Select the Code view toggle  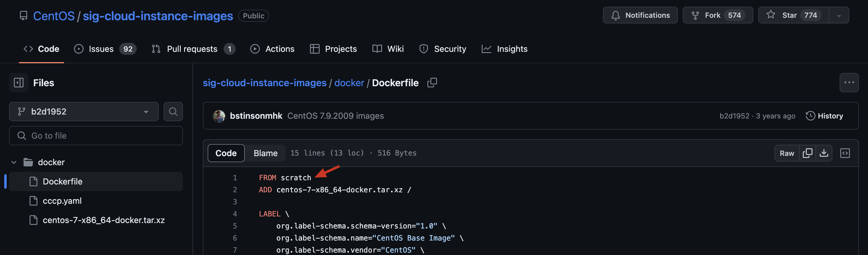[226, 153]
